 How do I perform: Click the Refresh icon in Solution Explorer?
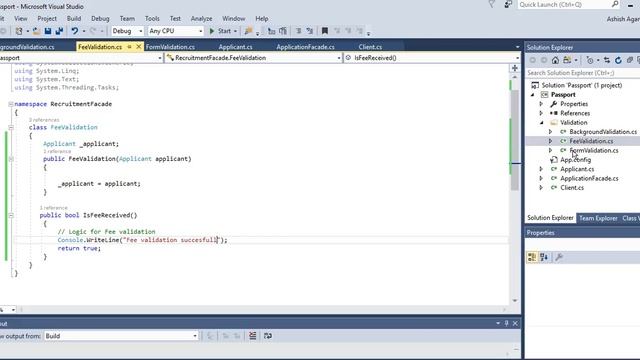[x=618, y=60]
